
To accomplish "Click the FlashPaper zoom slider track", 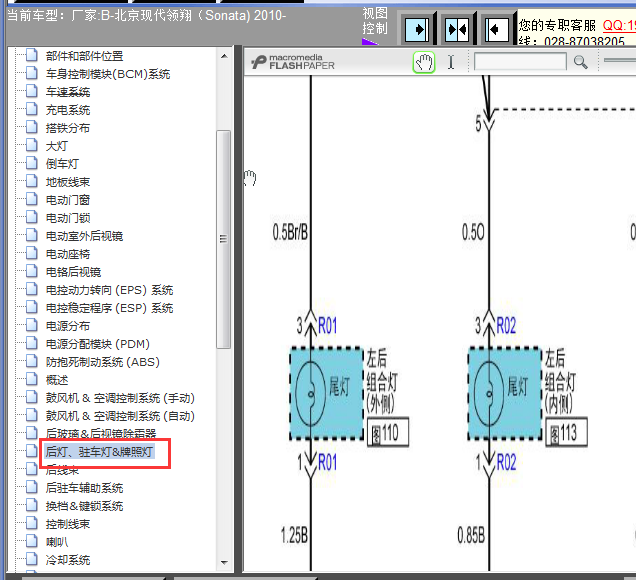I will tap(619, 60).
